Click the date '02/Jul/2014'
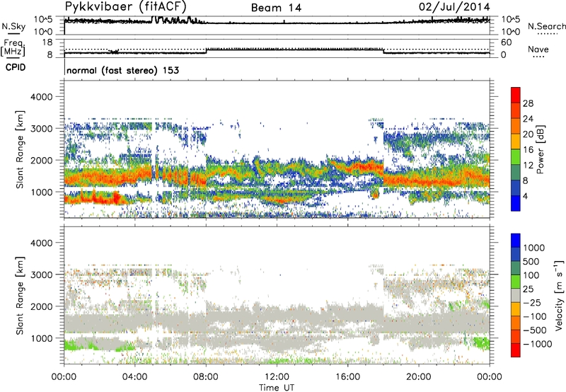The image size is (566, 392). 454,7
